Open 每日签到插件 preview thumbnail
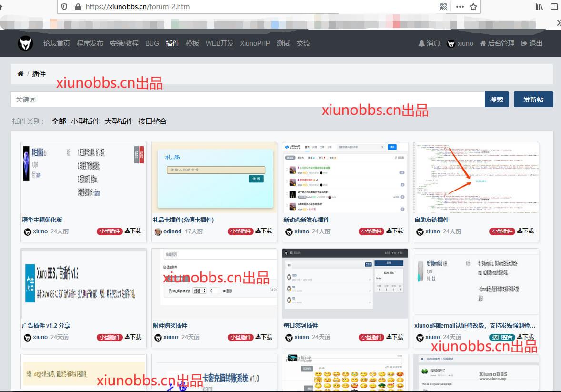561x392 pixels. (x=345, y=283)
